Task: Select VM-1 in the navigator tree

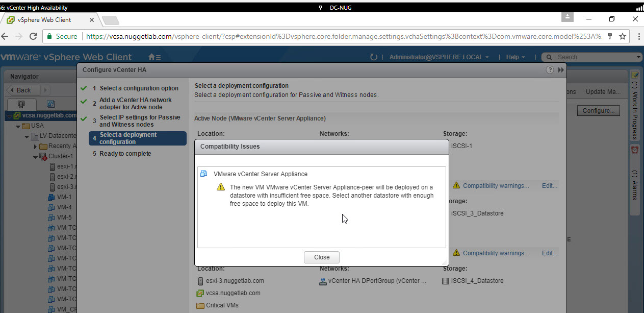Action: tap(64, 197)
